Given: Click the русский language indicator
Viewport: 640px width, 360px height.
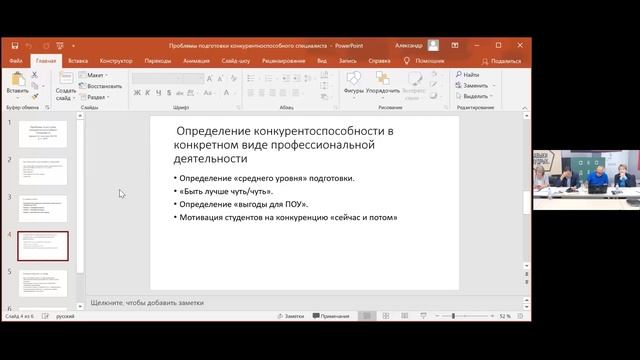Looking at the screenshot, I should click(x=65, y=316).
